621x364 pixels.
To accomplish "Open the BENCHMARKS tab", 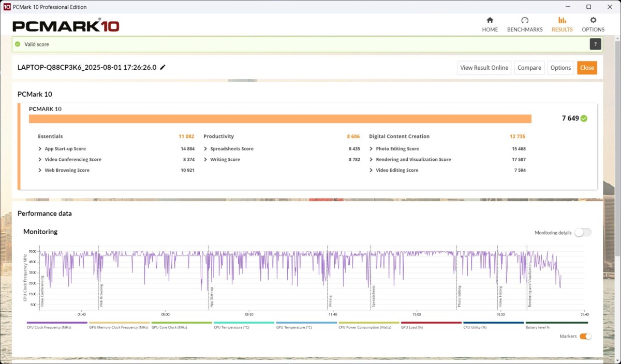I will click(x=525, y=24).
